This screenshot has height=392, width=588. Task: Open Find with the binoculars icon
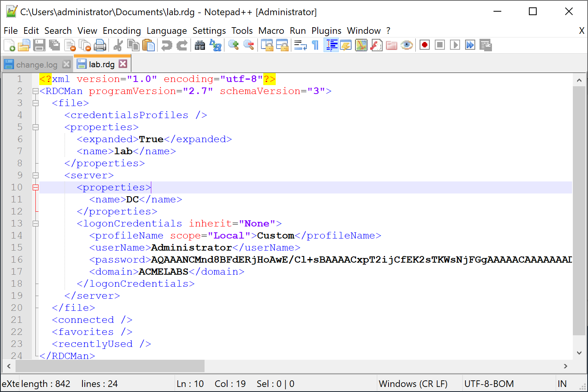coord(200,45)
